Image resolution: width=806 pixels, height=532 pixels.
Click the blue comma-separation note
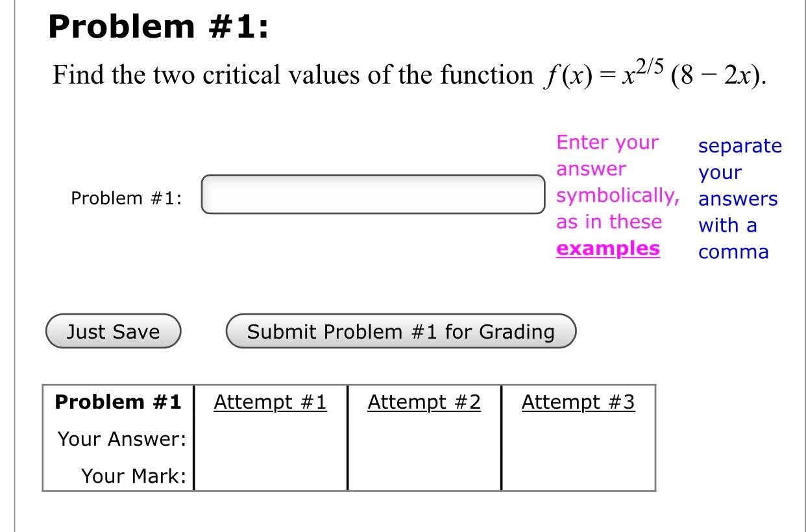[x=739, y=198]
